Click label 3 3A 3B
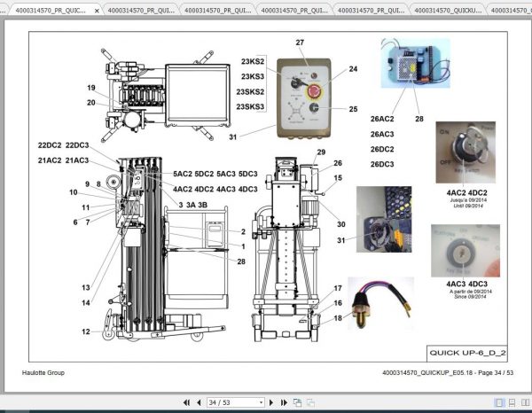This screenshot has width=532, height=413. tap(192, 205)
